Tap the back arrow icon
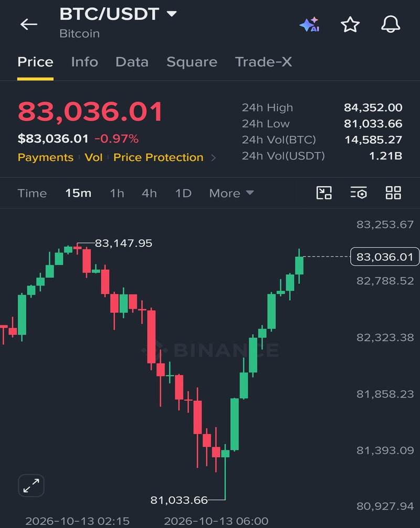Viewport: 420px width, 528px height. (x=29, y=24)
